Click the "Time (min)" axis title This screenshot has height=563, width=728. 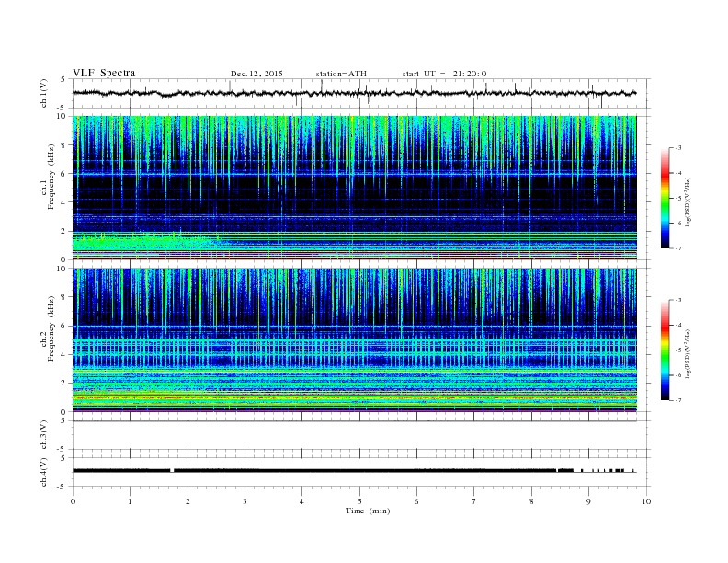click(x=368, y=511)
